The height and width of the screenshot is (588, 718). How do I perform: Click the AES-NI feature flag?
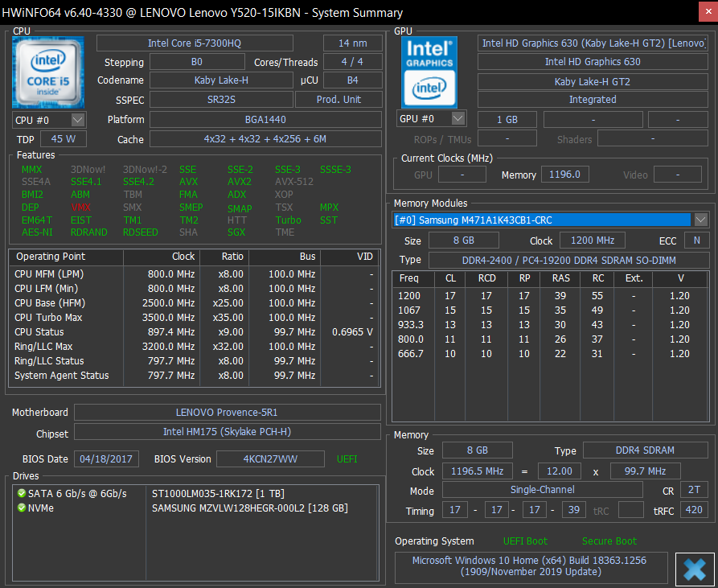[37, 232]
